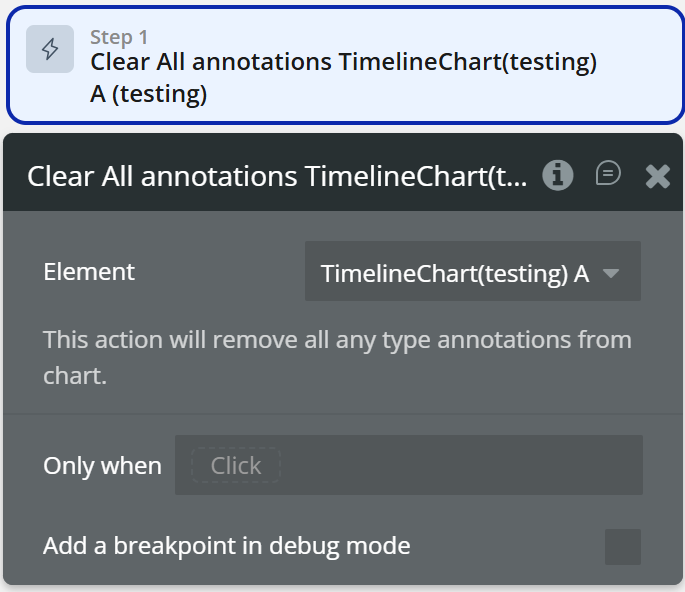
Task: Click the comment bubble icon
Action: tap(608, 174)
